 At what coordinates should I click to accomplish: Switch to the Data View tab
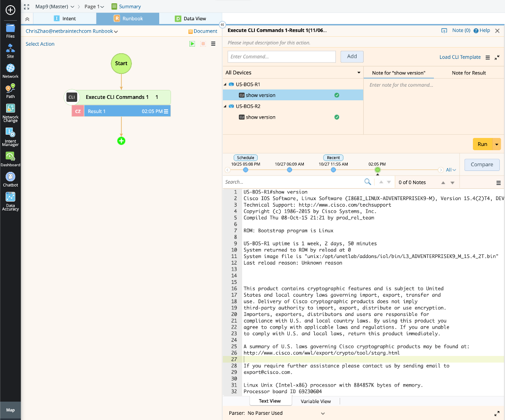tap(190, 19)
